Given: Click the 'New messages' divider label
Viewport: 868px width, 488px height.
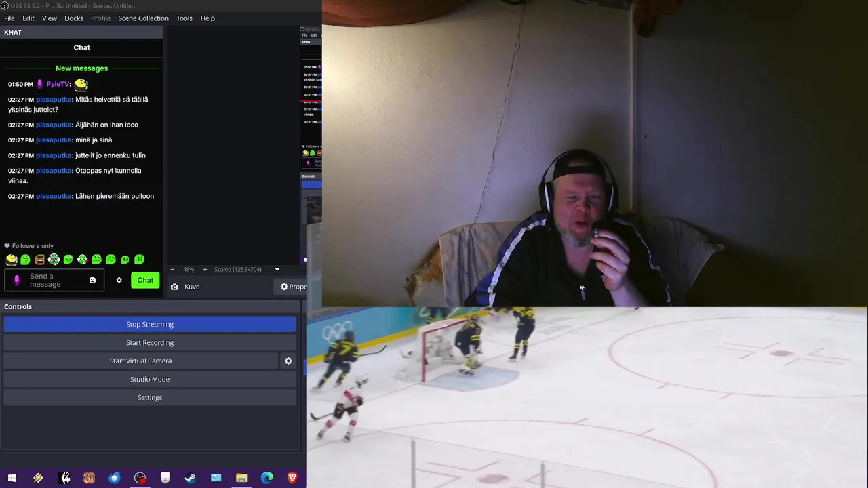Looking at the screenshot, I should [x=81, y=68].
